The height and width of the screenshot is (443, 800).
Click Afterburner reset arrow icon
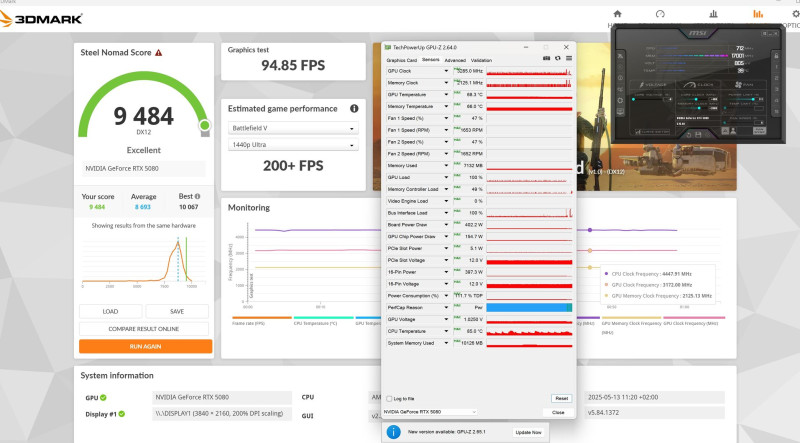tap(688, 135)
